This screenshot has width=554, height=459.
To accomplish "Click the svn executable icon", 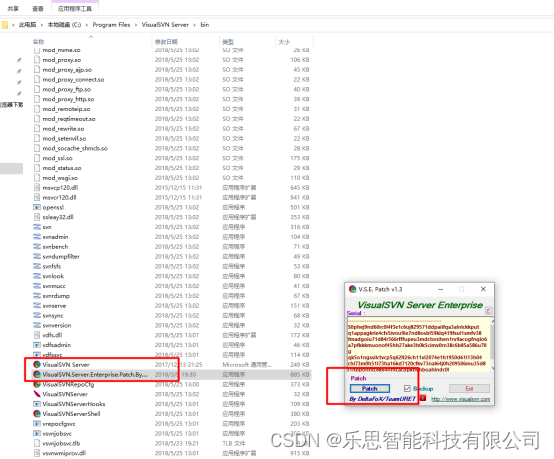I will (37, 227).
